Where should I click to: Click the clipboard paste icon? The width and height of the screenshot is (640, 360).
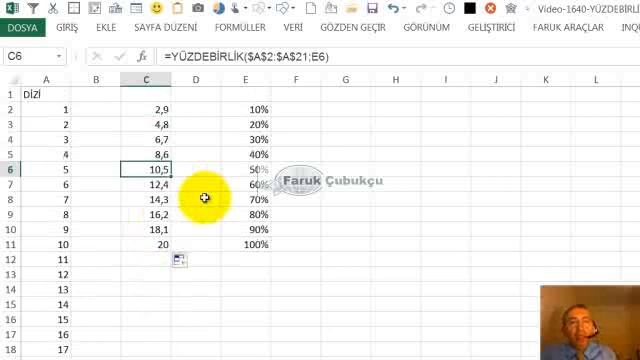coord(177,8)
